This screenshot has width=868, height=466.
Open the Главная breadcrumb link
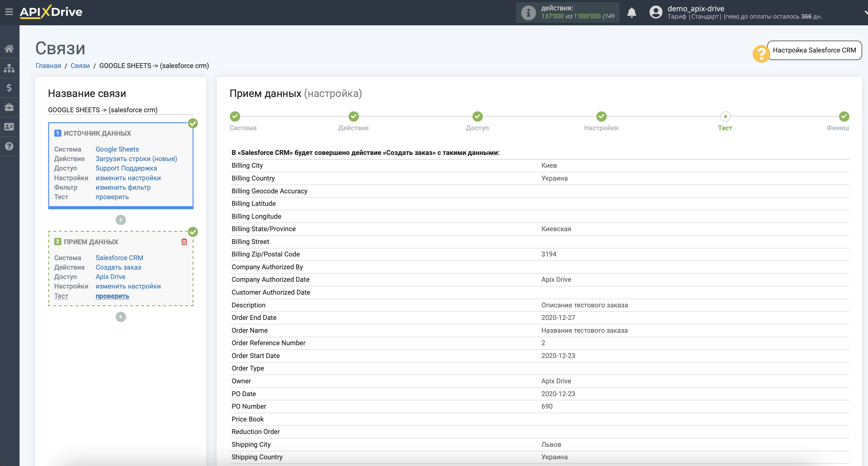coord(49,66)
